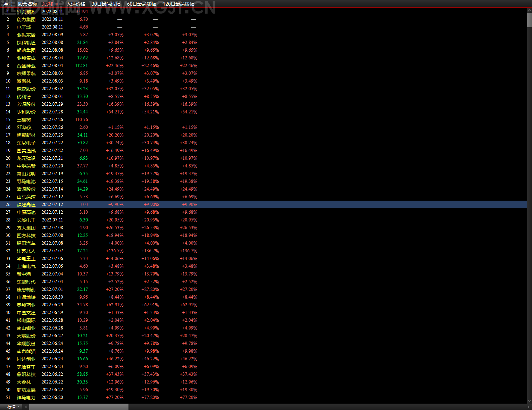Click the vertical scrollbar down arrow
This screenshot has width=532, height=410.
[529, 401]
